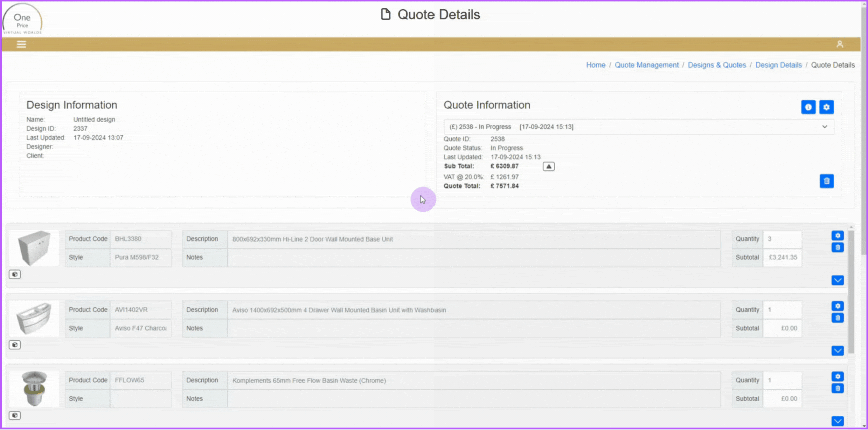This screenshot has height=430, width=868.
Task: Click the Quote Details page document icon
Action: pos(385,14)
